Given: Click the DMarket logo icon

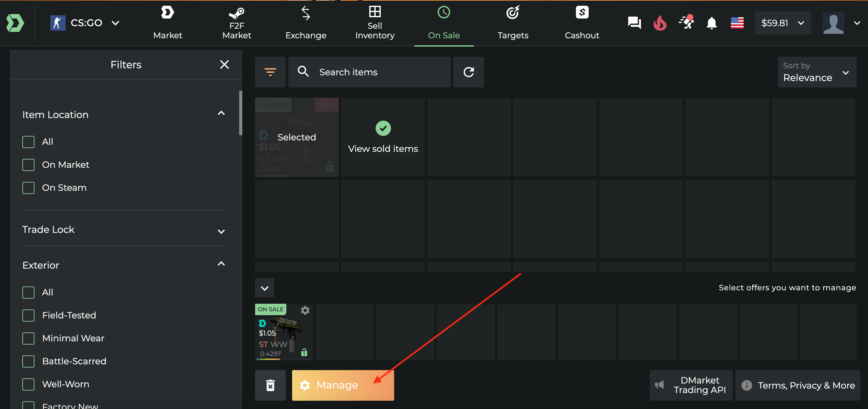Looking at the screenshot, I should (15, 23).
